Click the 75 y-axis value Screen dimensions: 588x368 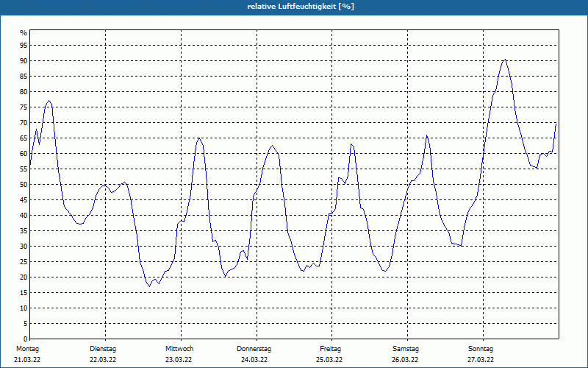tap(24, 107)
